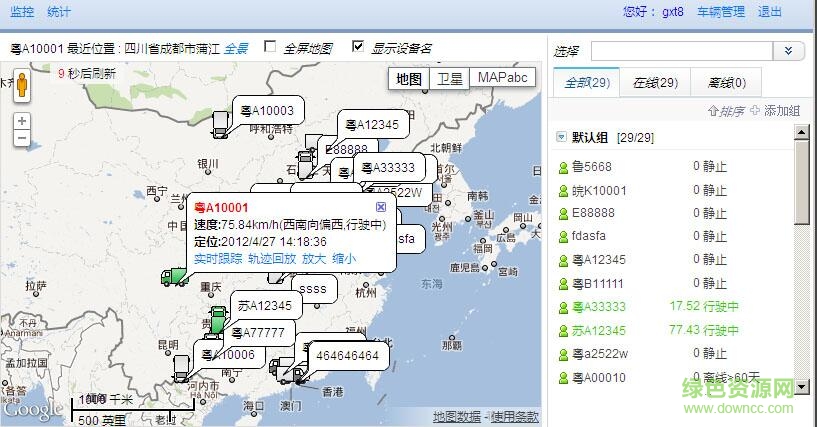The width and height of the screenshot is (817, 427).
Task: Click the 粤A77777 map label
Action: pos(258,332)
